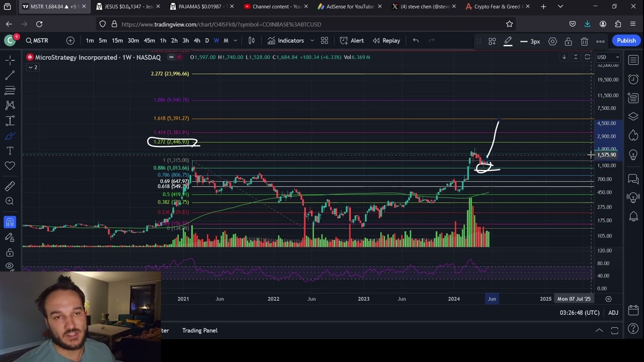Screen dimensions: 644x362
Task: Collapse the chart pane
Action: click(x=576, y=57)
